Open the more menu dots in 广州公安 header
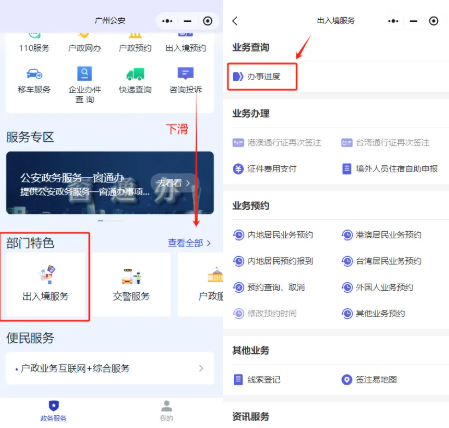This screenshot has height=428, width=449. (x=167, y=21)
